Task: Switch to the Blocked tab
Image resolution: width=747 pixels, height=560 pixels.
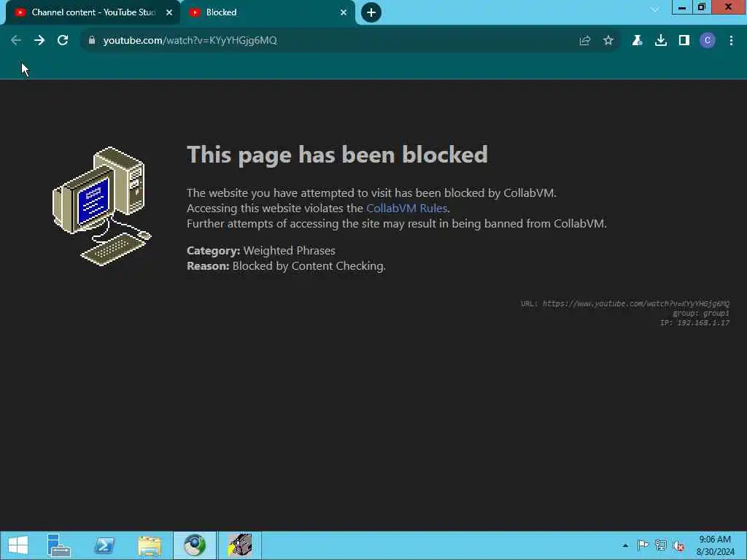Action: [x=267, y=12]
